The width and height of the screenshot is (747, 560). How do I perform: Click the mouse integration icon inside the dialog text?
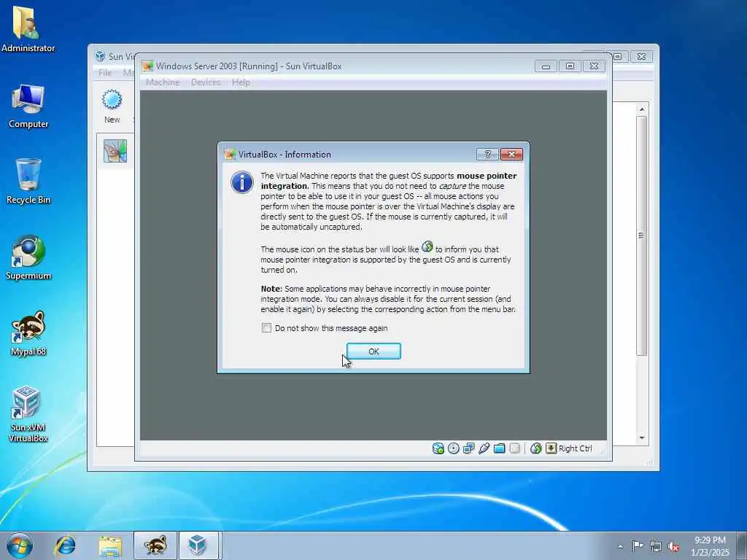tap(427, 246)
